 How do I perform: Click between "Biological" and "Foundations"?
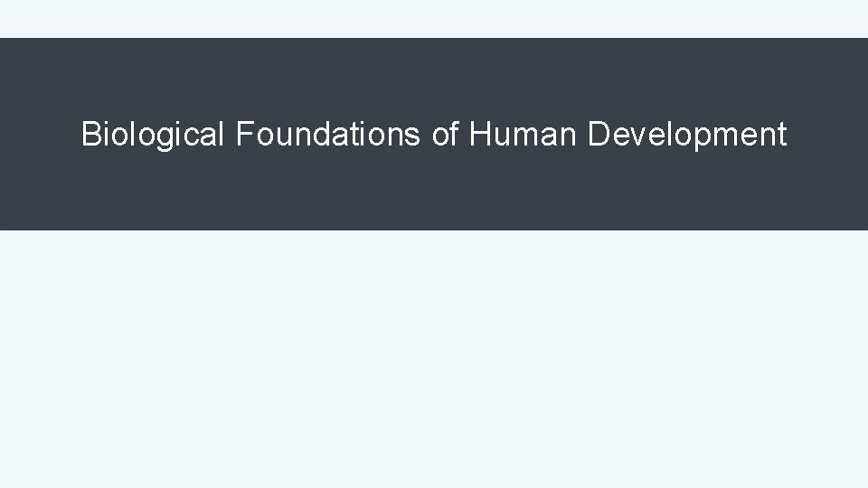(x=231, y=135)
